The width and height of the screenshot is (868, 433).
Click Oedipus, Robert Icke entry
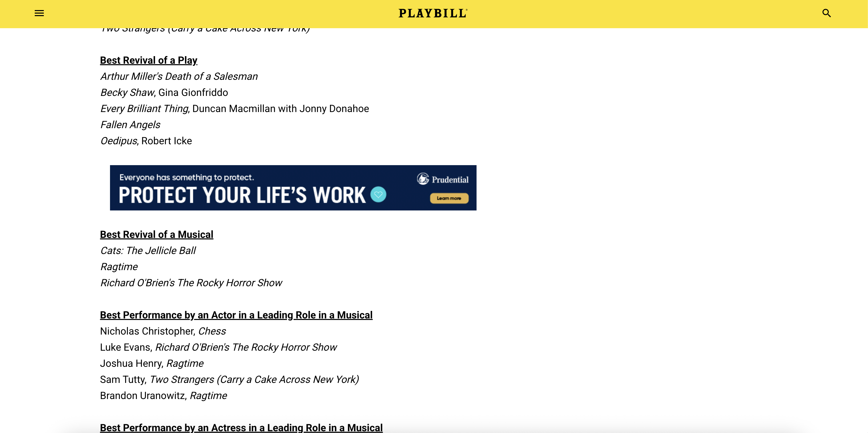coord(146,141)
